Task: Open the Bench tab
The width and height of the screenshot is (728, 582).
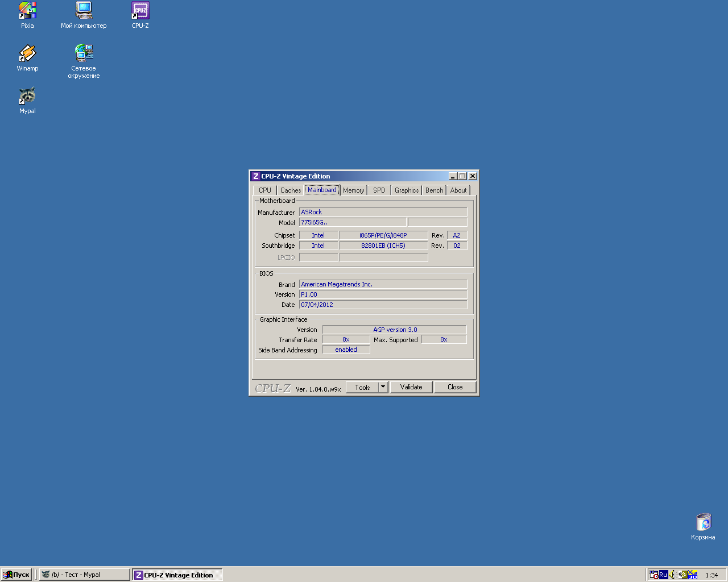Action: pos(435,190)
